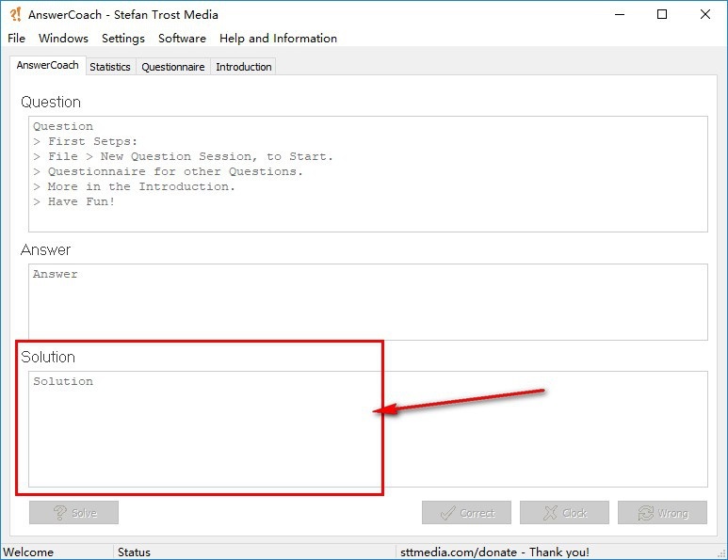
Task: Open the File menu
Action: tap(16, 38)
